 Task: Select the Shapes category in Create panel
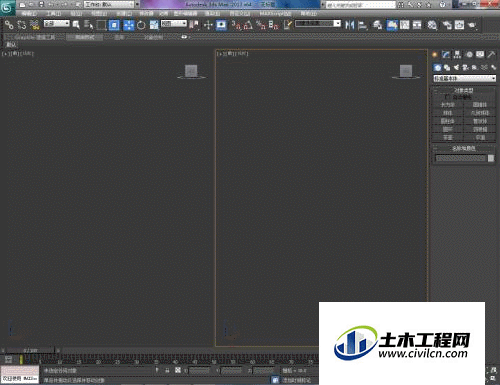click(x=447, y=68)
